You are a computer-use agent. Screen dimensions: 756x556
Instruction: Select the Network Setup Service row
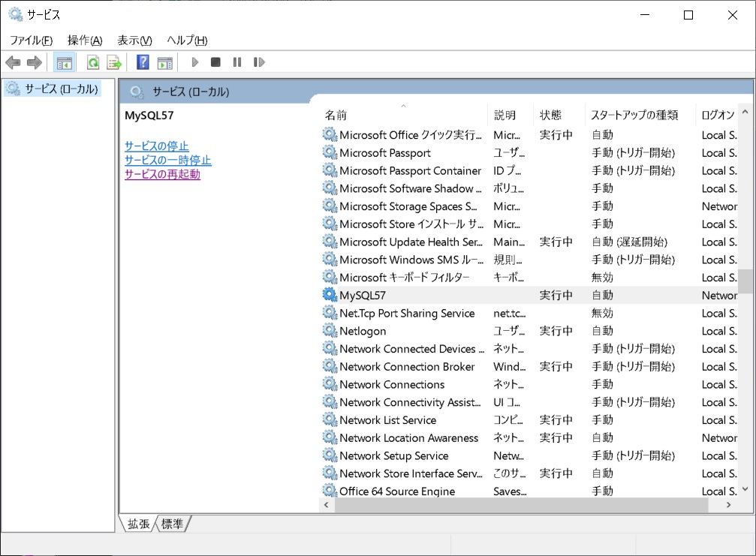(x=529, y=455)
